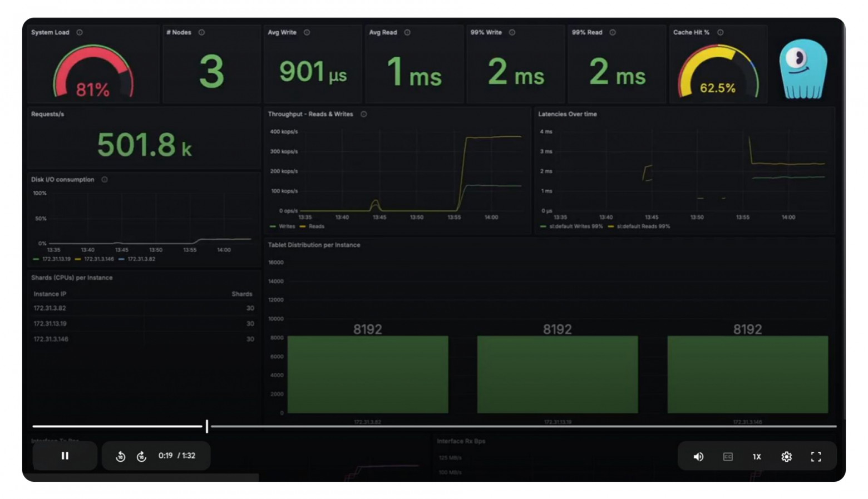Rewind playback ten seconds
Screen dimensions: 868x499
[120, 456]
